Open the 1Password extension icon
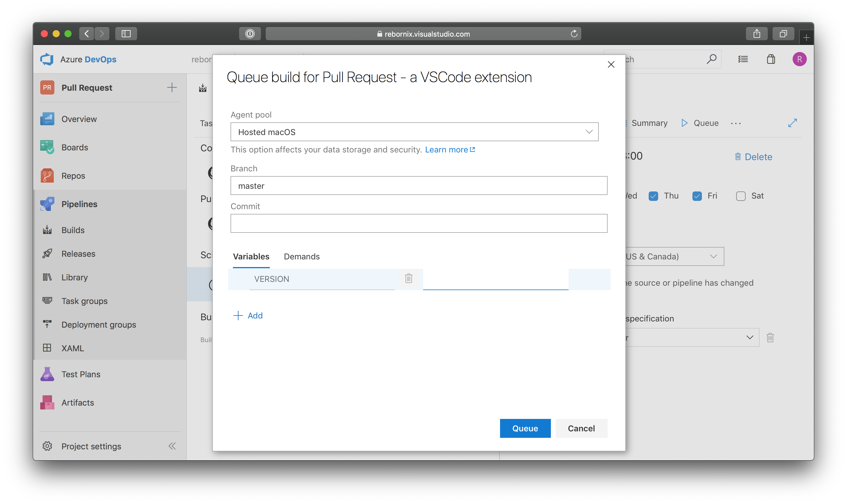The height and width of the screenshot is (504, 847). point(250,34)
